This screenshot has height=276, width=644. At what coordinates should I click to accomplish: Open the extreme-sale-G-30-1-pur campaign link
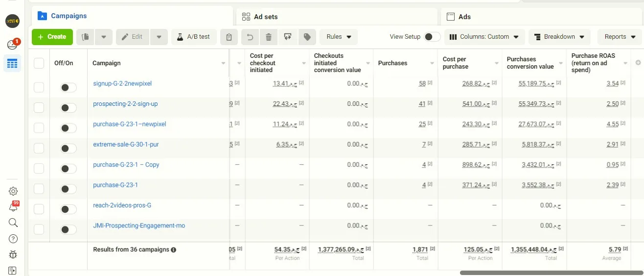point(126,145)
